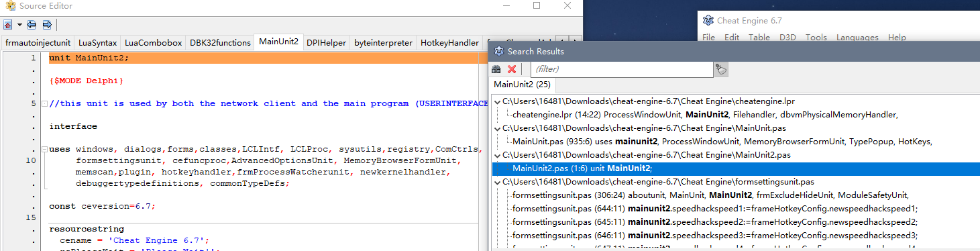Select result 'formsettingsunit.pas (646:11)' speedhackspeed3
Image resolution: width=980 pixels, height=251 pixels.
point(715,236)
